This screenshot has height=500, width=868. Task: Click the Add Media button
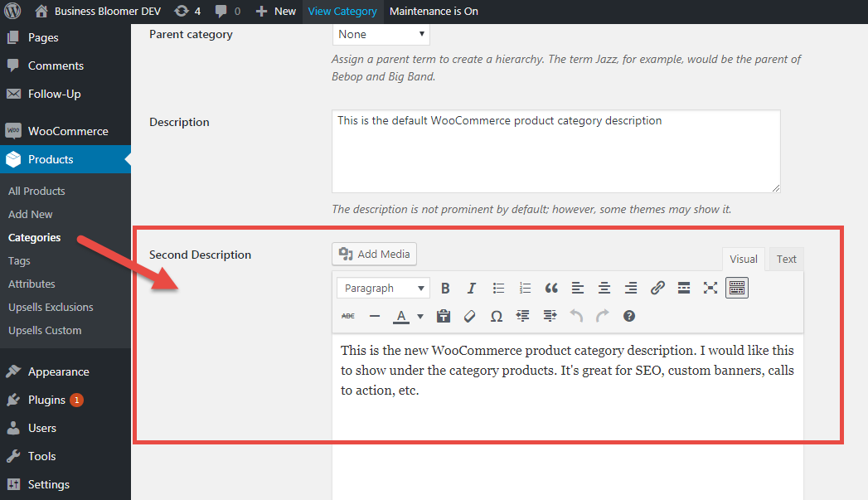click(x=375, y=254)
